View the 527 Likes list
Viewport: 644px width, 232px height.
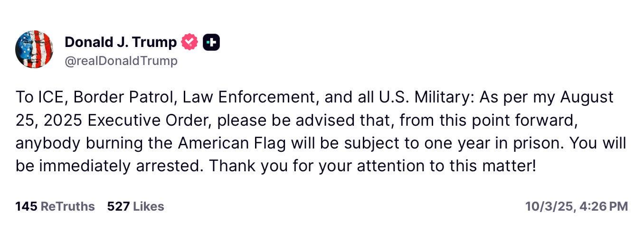pyautogui.click(x=135, y=206)
